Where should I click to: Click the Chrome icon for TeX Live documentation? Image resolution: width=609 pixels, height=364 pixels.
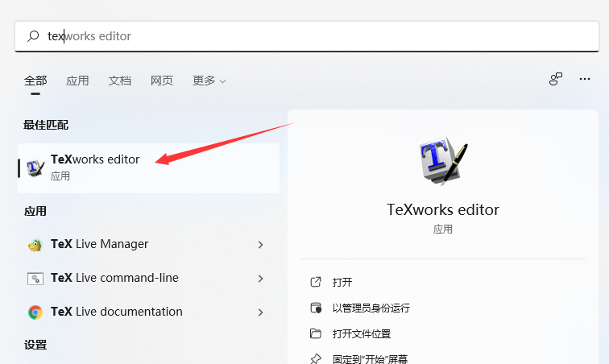point(35,312)
